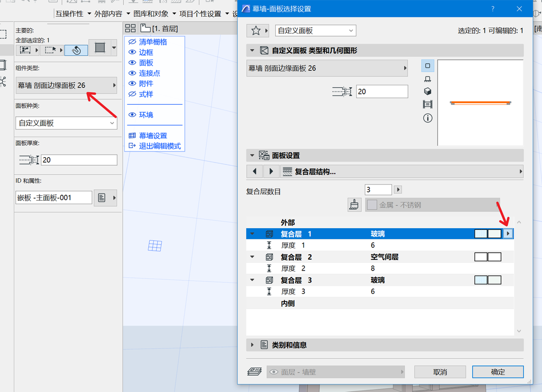Collapse the 面板设置 section
Image resolution: width=542 pixels, height=392 pixels.
tap(252, 156)
